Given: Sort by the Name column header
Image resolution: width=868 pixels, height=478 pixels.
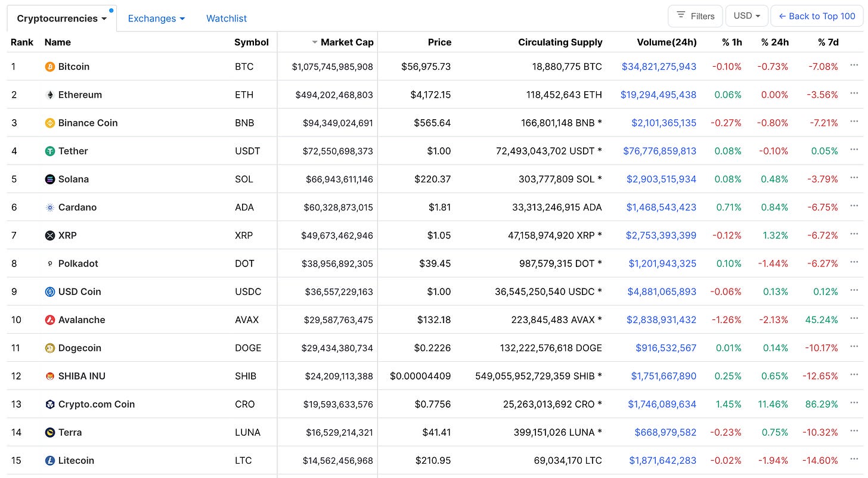Looking at the screenshot, I should [x=58, y=42].
